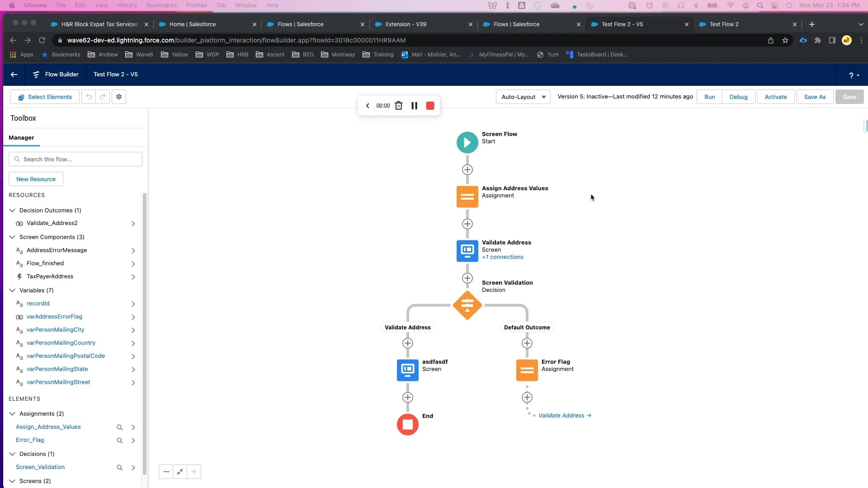The height and width of the screenshot is (488, 868).
Task: Add element below the asdfasdf screen
Action: [407, 398]
